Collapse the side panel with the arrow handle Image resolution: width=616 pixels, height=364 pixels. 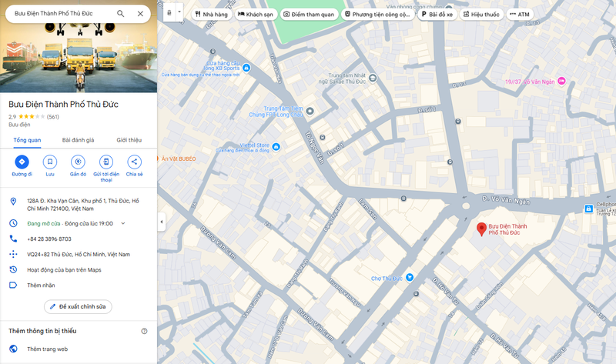(x=161, y=222)
